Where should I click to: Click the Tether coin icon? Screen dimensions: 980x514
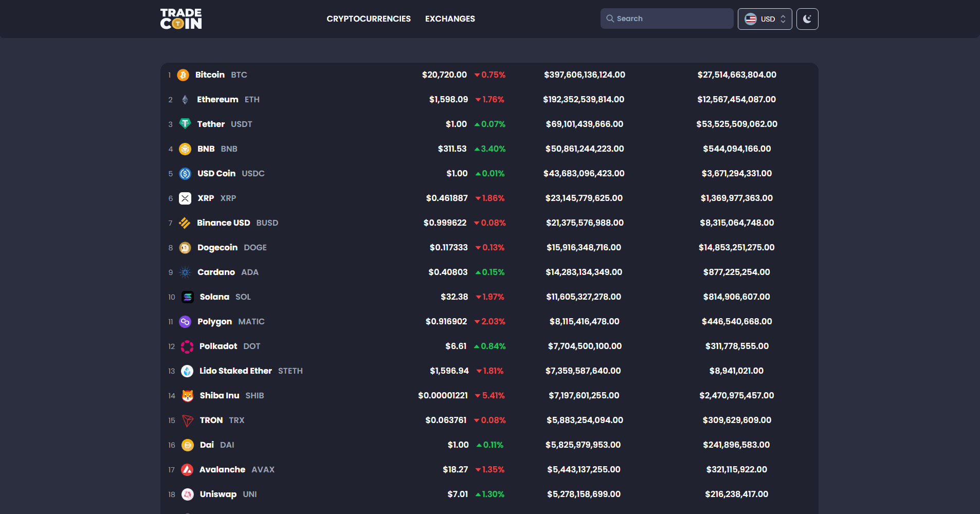tap(185, 124)
